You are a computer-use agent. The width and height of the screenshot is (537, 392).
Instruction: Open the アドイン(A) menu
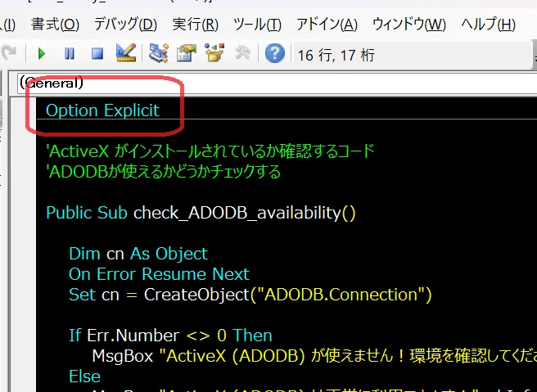(x=327, y=25)
